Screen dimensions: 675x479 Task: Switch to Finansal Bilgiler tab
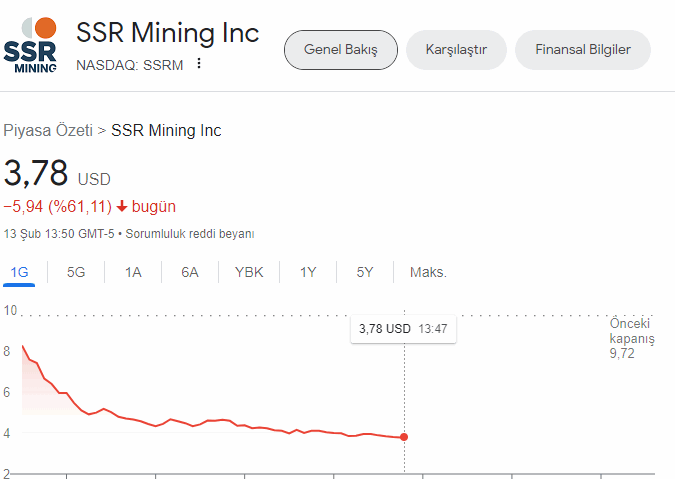(582, 50)
